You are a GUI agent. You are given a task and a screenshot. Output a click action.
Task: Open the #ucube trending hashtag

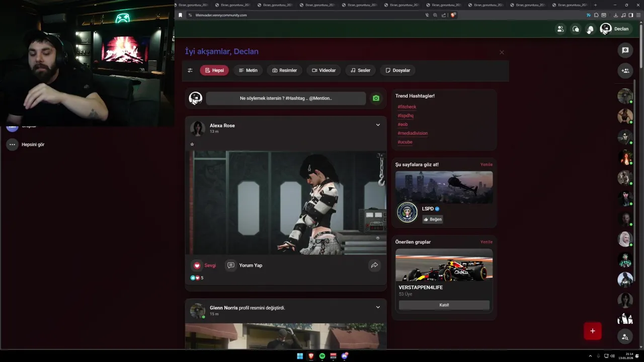point(405,142)
